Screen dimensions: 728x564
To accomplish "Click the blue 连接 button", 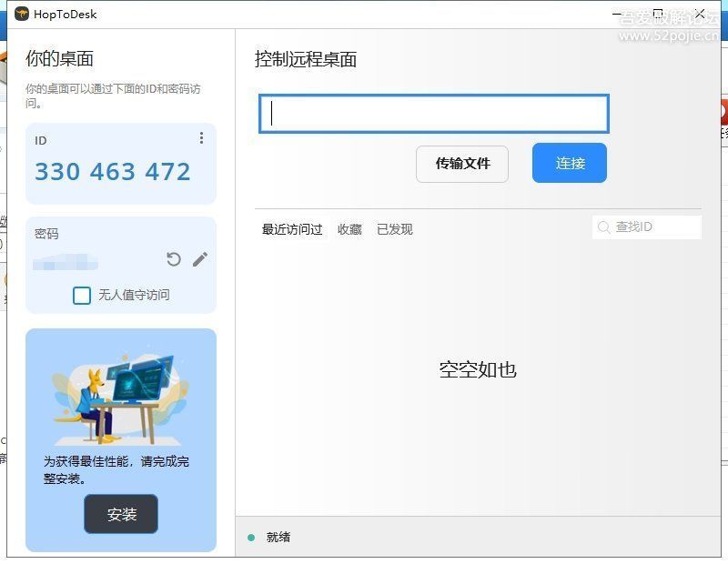I will pos(570,163).
